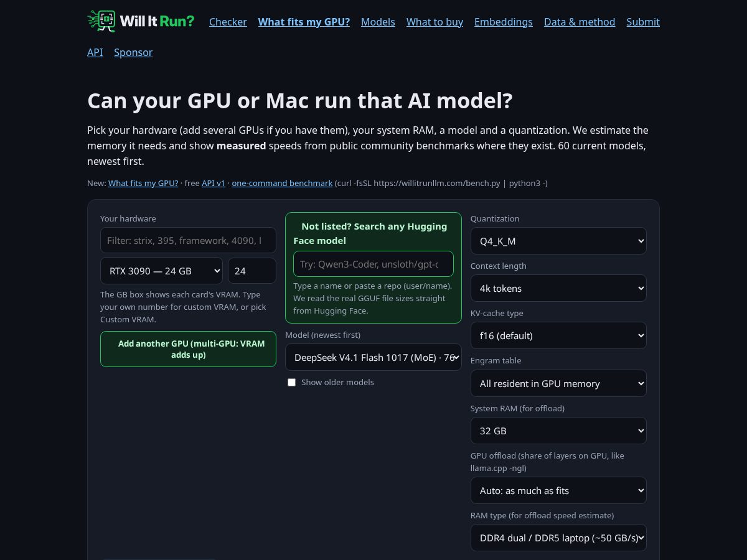Click the curl bench.py command text
The image size is (747, 560).
click(x=441, y=183)
